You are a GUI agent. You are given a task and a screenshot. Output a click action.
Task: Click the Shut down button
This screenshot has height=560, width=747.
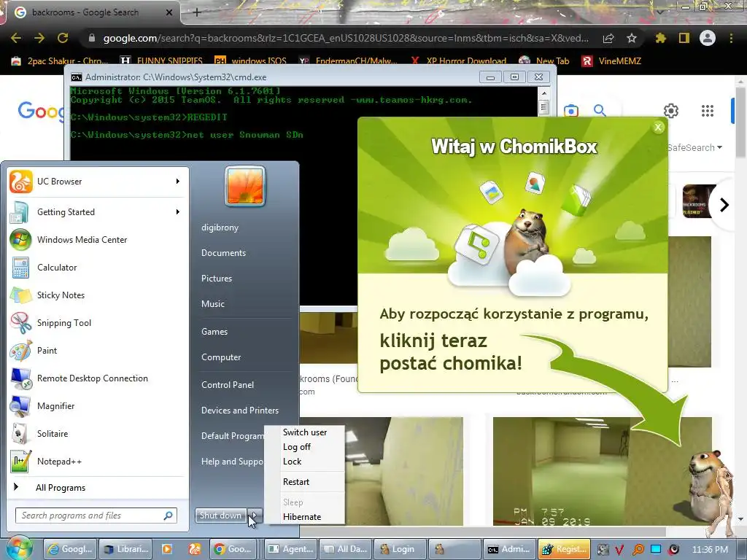pyautogui.click(x=221, y=516)
